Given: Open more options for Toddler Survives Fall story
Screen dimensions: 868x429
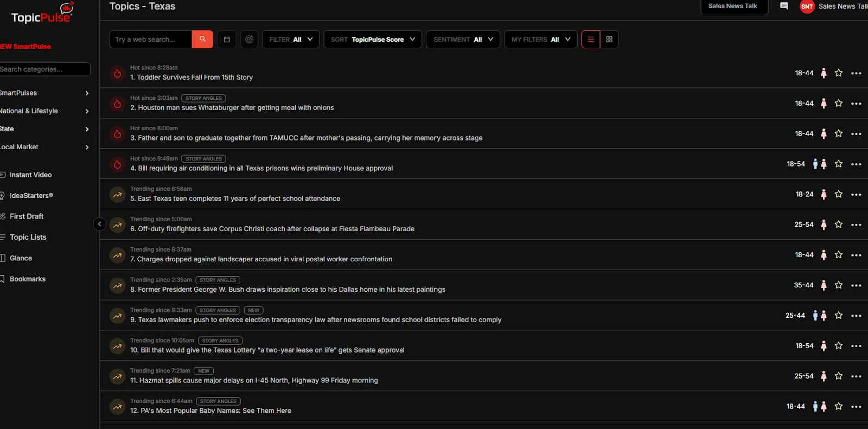Looking at the screenshot, I should pos(856,73).
